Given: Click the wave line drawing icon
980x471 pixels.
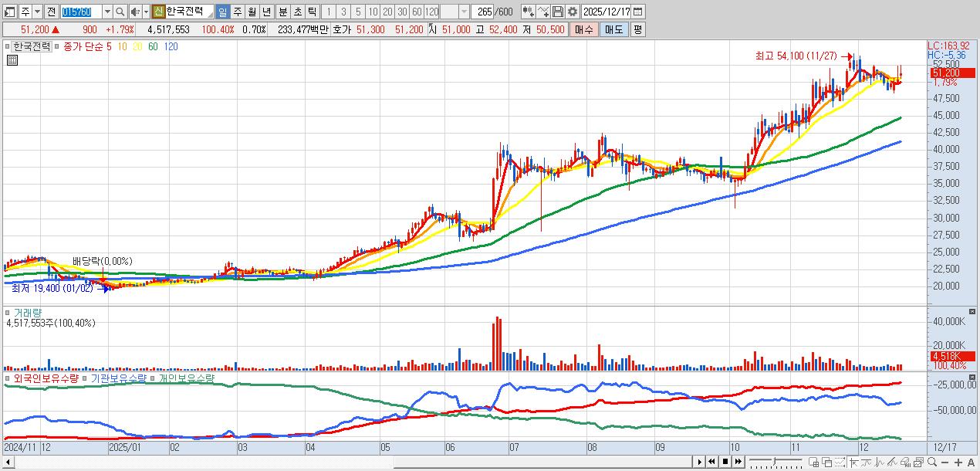Looking at the screenshot, I should tap(866, 463).
